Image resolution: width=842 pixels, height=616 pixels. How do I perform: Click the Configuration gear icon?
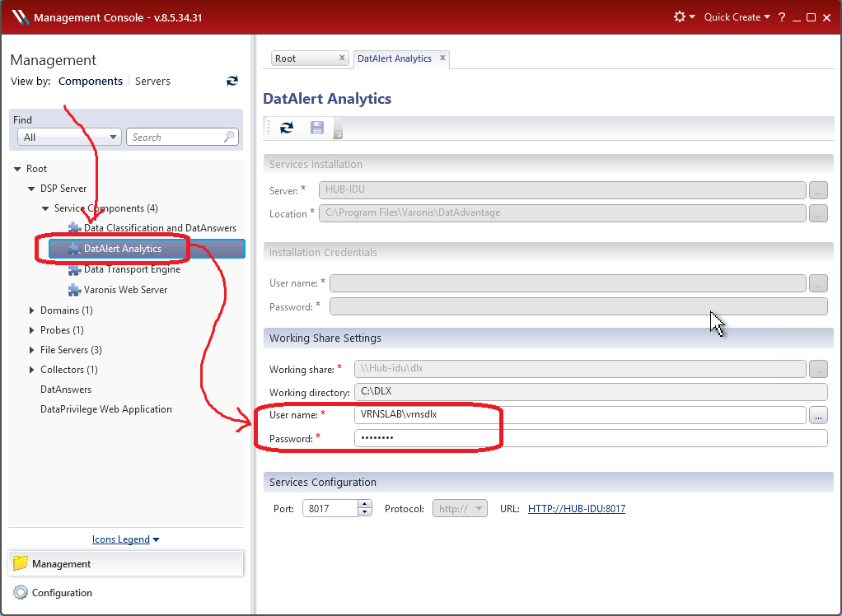(21, 592)
